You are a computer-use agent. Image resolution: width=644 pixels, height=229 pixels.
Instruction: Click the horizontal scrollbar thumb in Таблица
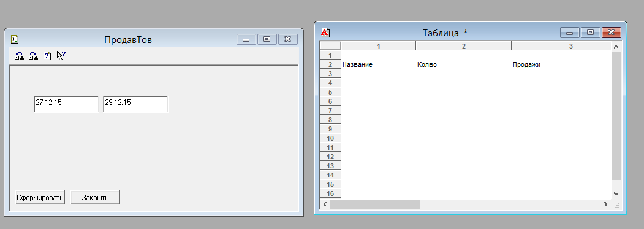[x=376, y=204]
